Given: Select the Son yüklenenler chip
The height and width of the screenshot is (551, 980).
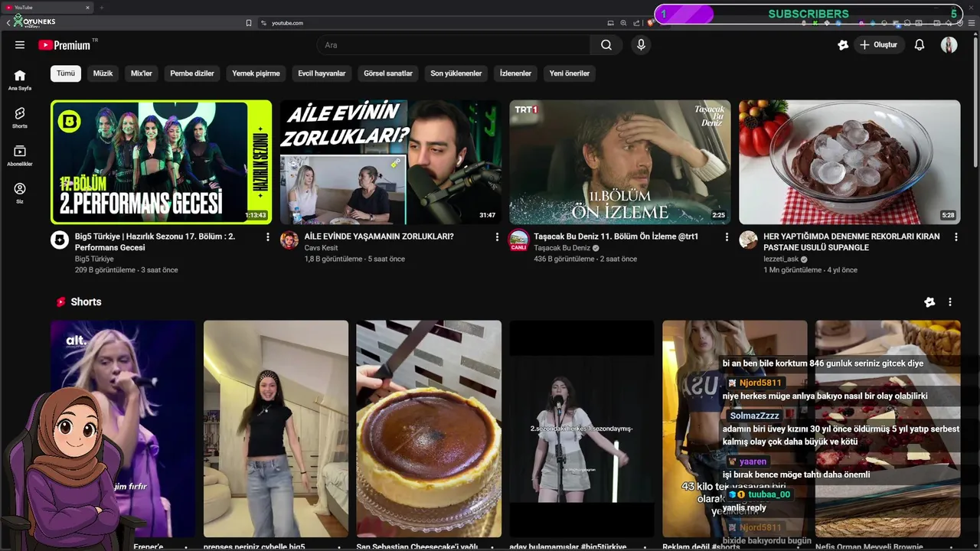Looking at the screenshot, I should pos(456,73).
